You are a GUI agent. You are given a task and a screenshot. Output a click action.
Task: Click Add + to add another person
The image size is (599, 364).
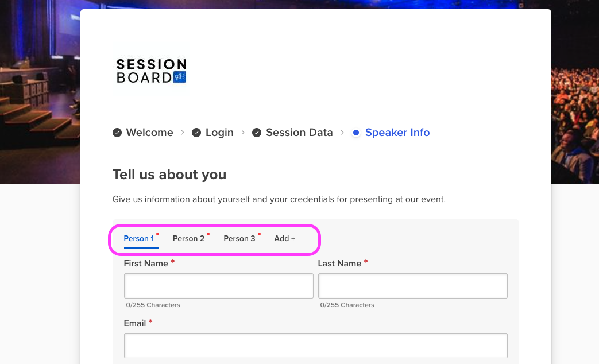pos(284,238)
